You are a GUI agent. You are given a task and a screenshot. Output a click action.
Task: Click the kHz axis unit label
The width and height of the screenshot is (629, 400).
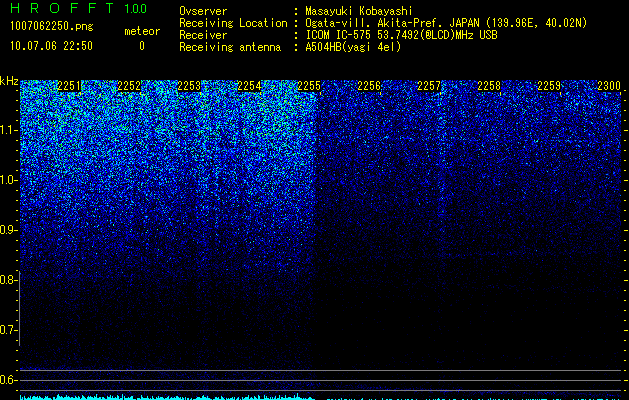coord(9,82)
